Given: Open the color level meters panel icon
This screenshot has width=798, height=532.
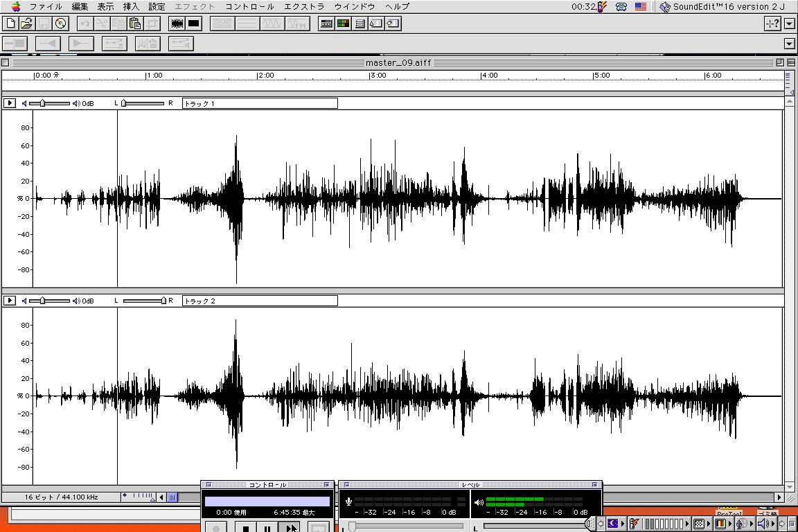Looking at the screenshot, I should pyautogui.click(x=343, y=24).
